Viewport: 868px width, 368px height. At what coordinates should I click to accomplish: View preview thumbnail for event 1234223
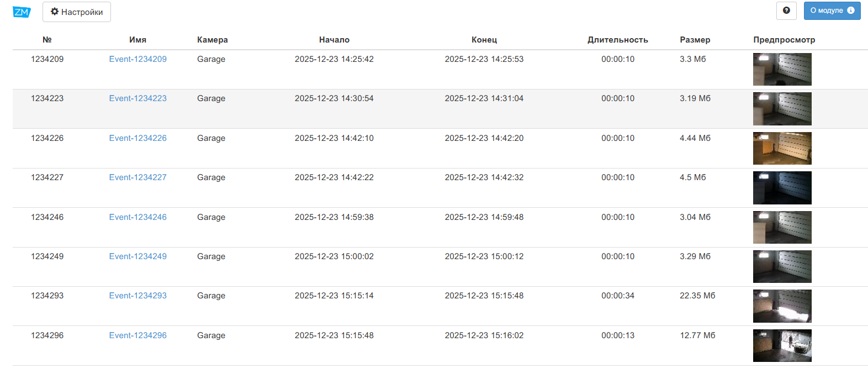[782, 109]
